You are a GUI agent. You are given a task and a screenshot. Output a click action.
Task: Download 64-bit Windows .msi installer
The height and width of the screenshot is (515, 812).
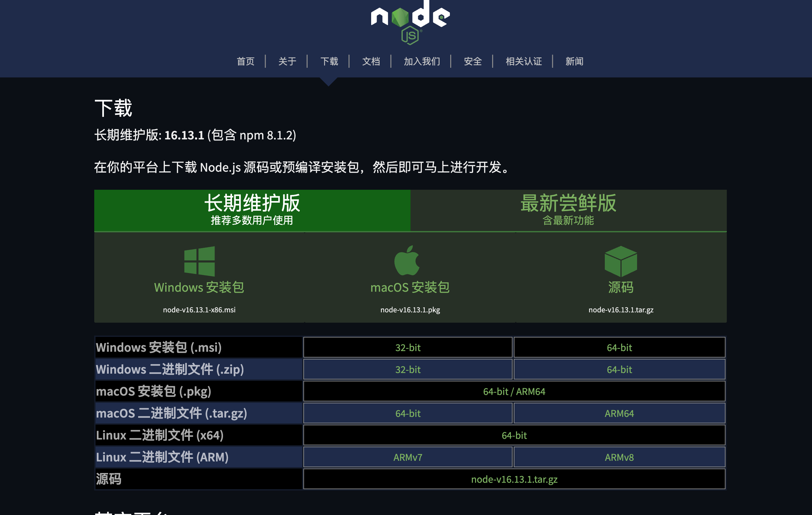point(619,348)
